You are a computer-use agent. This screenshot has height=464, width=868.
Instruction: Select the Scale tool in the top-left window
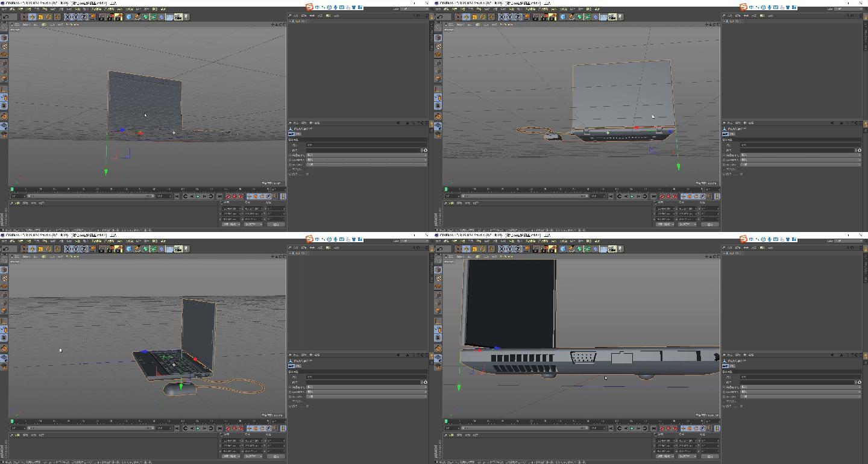(40, 17)
